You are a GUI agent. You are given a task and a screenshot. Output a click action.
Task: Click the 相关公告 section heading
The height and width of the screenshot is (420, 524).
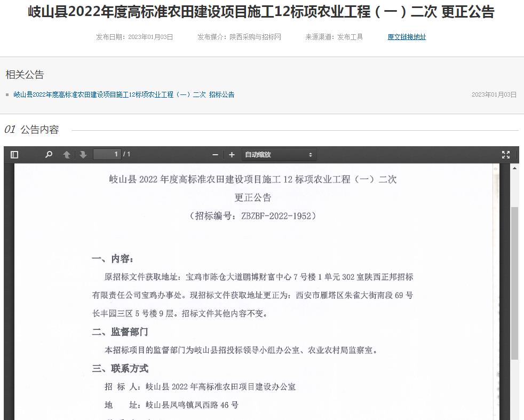click(x=25, y=75)
